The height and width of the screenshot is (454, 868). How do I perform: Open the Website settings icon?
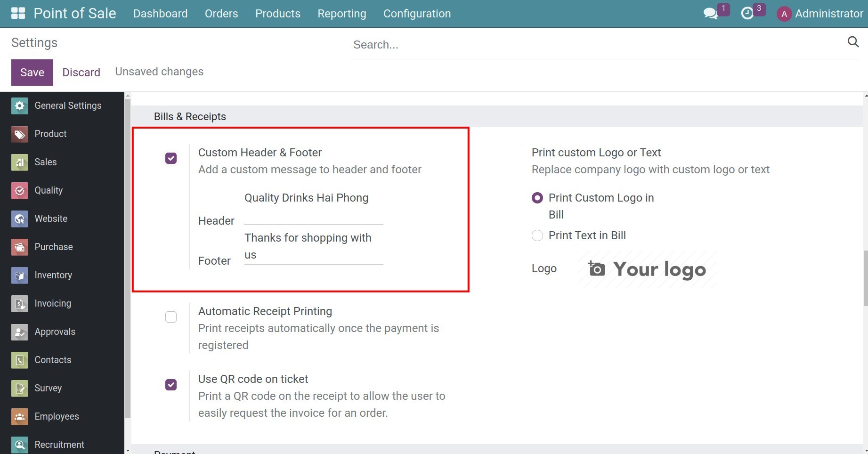19,219
